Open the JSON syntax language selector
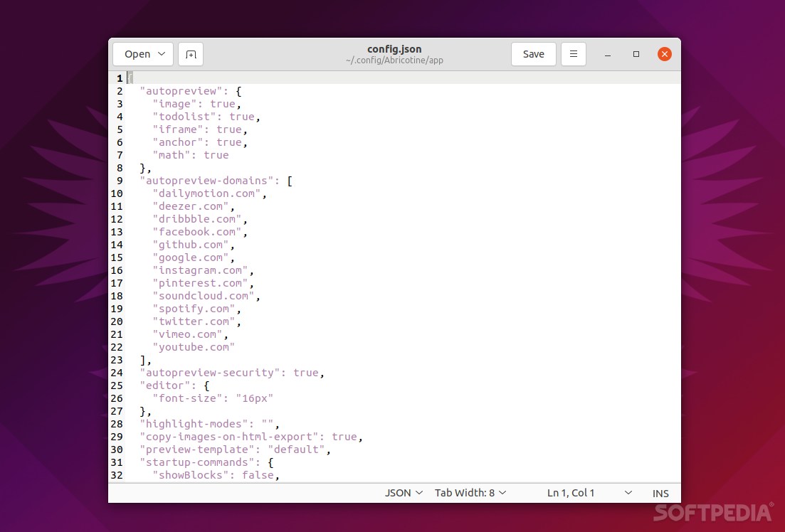The image size is (785, 532). [404, 493]
